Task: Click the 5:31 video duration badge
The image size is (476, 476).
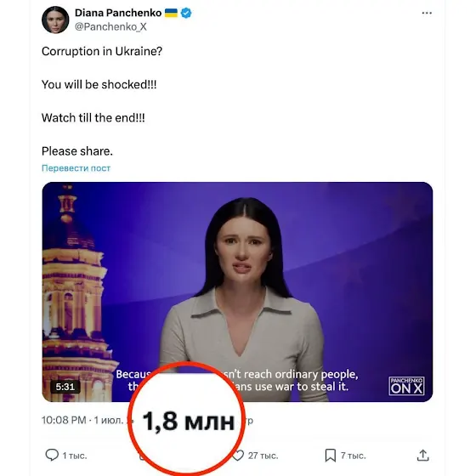Action: click(x=65, y=387)
